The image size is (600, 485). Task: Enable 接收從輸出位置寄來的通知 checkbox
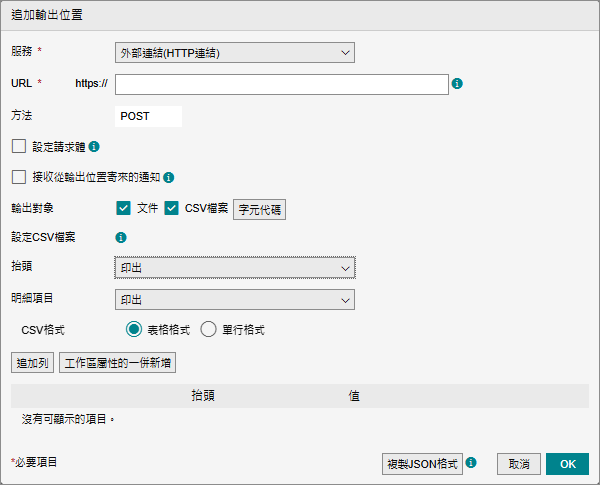tap(19, 177)
